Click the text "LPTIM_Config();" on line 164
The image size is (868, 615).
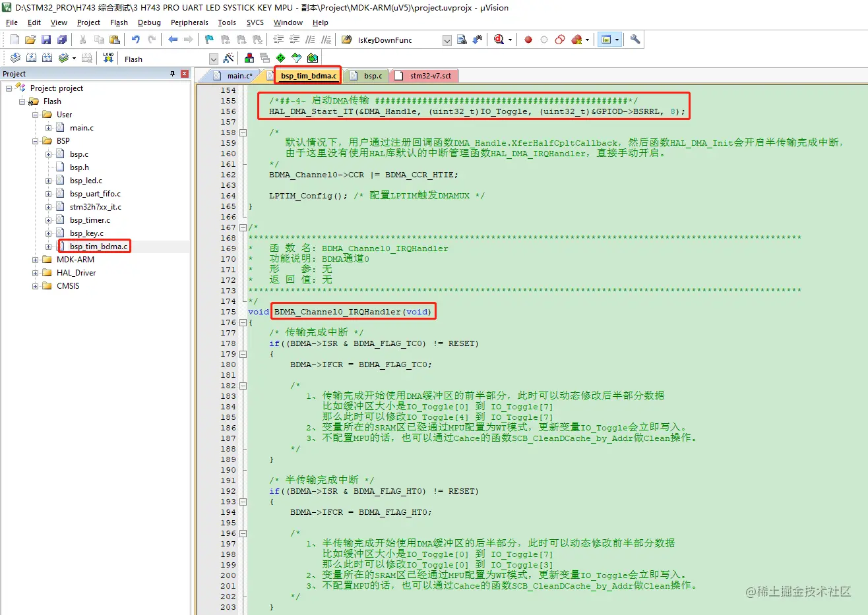pos(309,196)
